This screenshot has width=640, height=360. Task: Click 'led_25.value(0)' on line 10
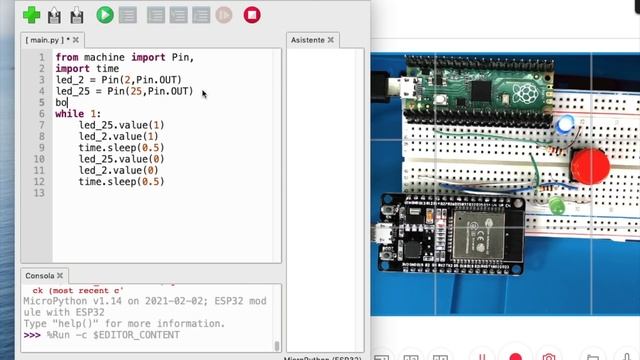(121, 159)
